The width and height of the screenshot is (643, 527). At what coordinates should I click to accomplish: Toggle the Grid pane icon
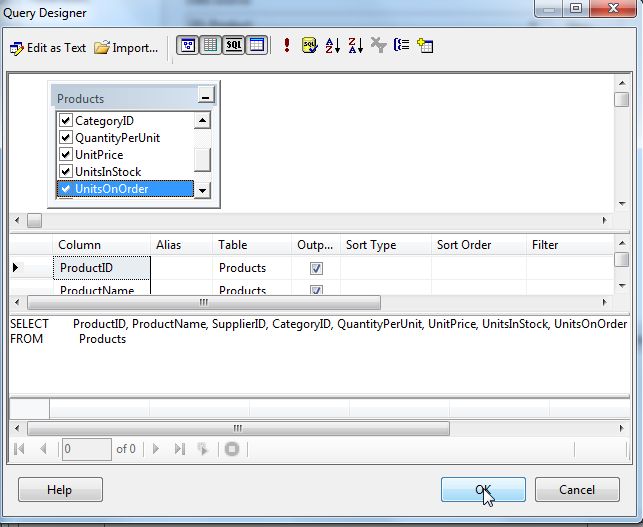click(210, 45)
